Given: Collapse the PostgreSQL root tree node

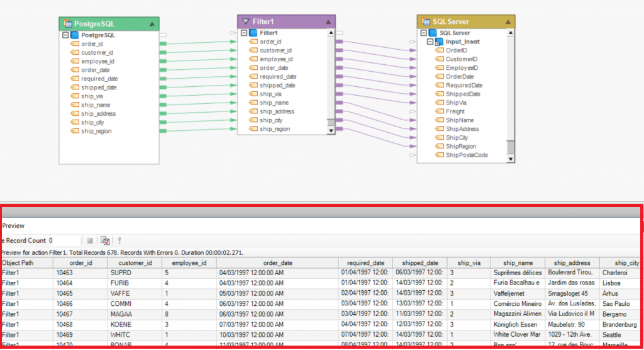Looking at the screenshot, I should [65, 35].
